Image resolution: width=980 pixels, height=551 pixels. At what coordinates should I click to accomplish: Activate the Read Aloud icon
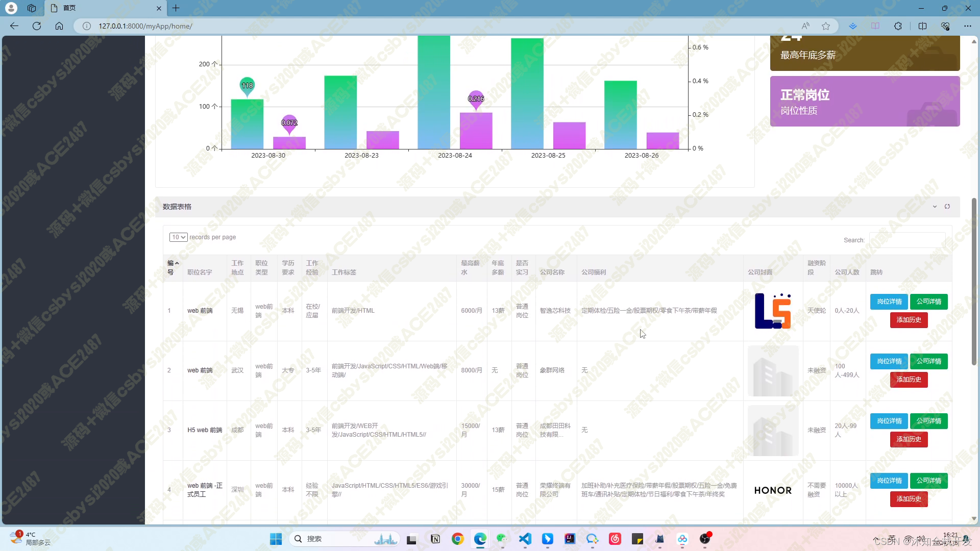[x=805, y=26]
